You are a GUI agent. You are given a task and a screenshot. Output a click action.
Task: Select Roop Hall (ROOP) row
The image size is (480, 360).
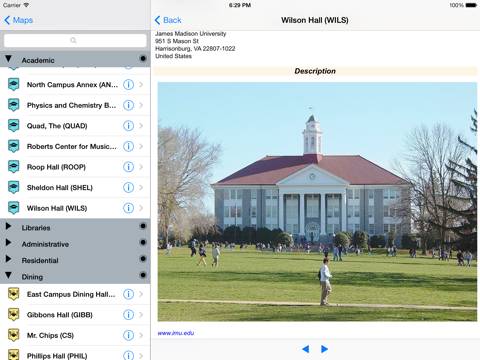(x=75, y=167)
